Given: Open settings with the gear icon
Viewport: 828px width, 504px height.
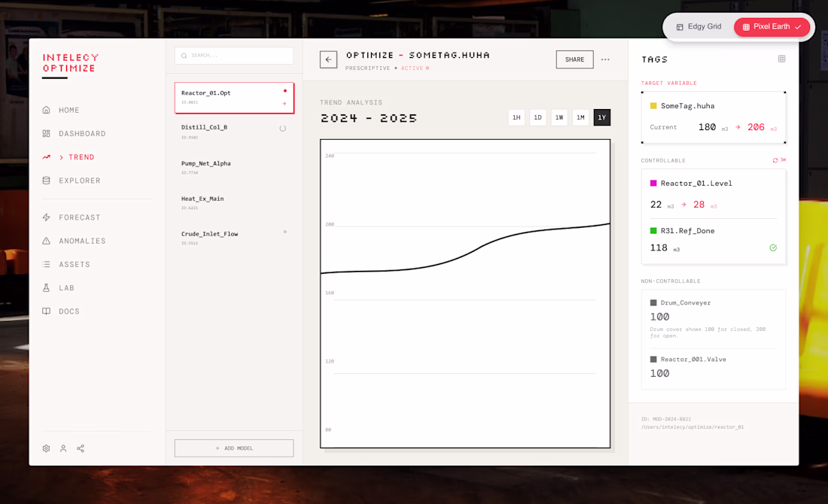Looking at the screenshot, I should 47,448.
